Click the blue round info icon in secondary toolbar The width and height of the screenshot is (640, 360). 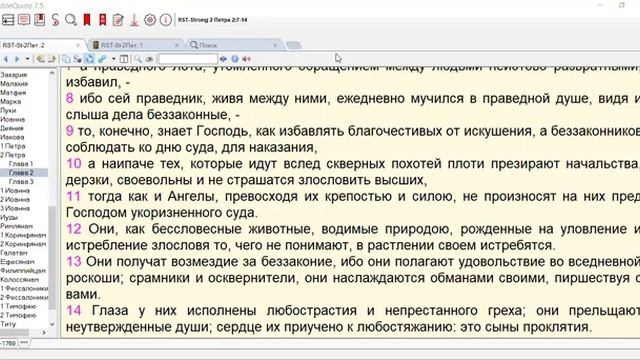coord(235,59)
